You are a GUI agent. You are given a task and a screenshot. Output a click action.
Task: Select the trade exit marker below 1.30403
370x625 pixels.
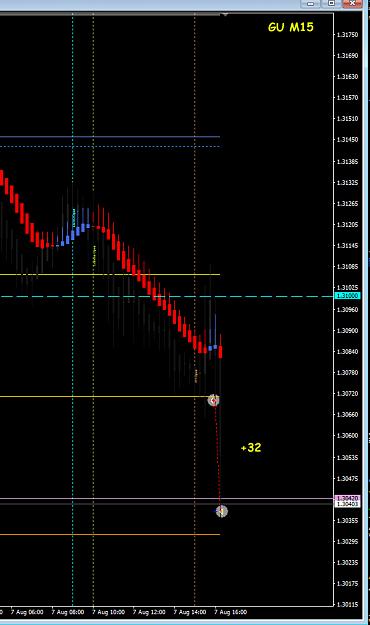pyautogui.click(x=222, y=511)
